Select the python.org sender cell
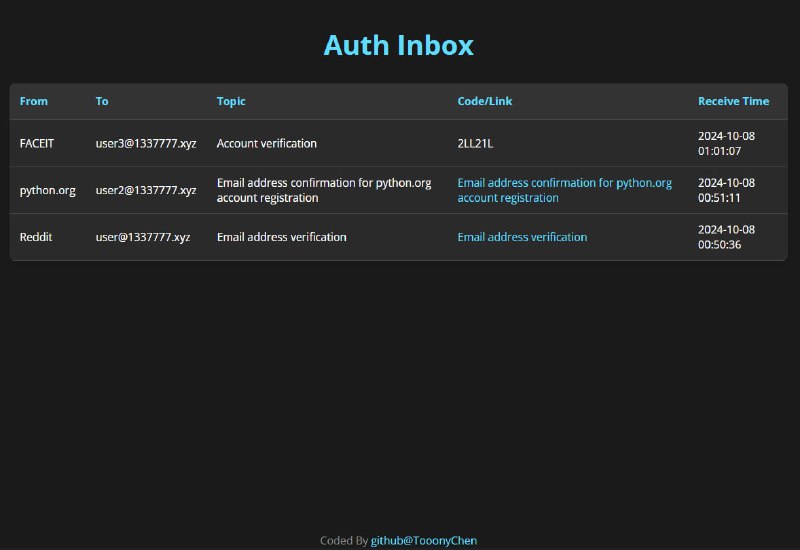Screen dimensions: 800x550 [x=47, y=190]
